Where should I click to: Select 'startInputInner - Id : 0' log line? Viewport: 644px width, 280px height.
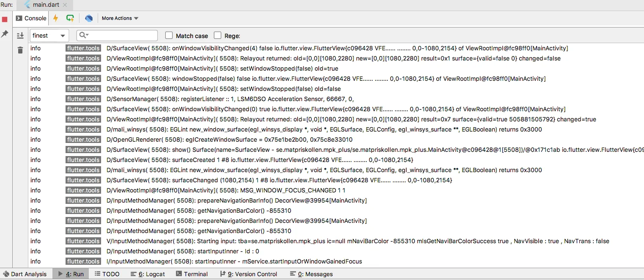[336, 251]
